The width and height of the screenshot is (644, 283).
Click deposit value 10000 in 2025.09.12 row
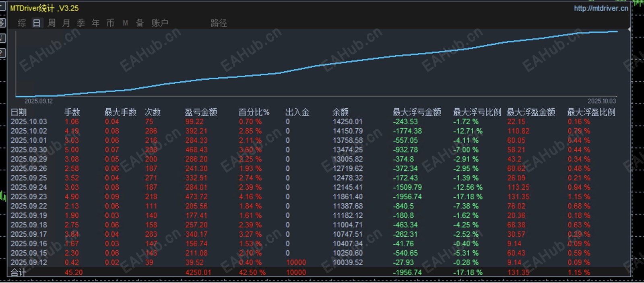point(296,262)
